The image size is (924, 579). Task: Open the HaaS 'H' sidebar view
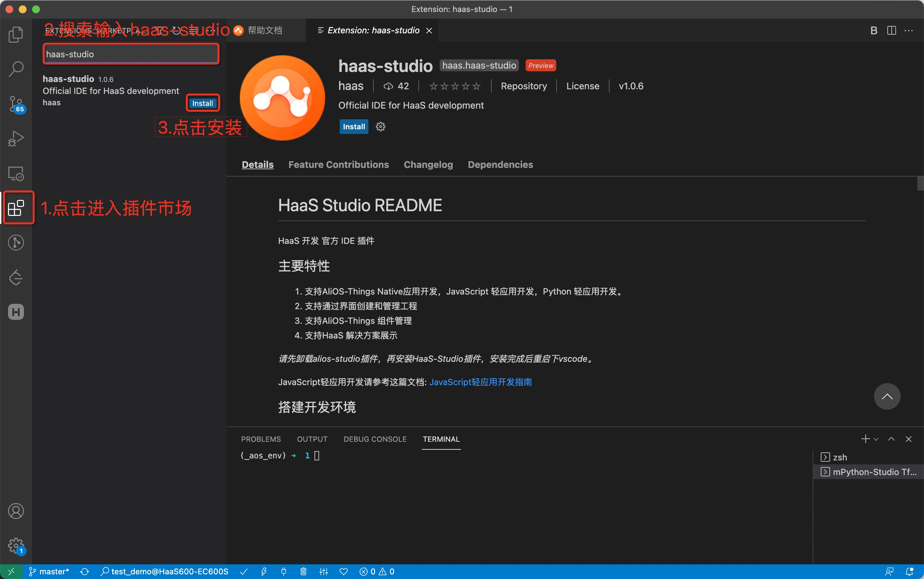[x=16, y=312]
